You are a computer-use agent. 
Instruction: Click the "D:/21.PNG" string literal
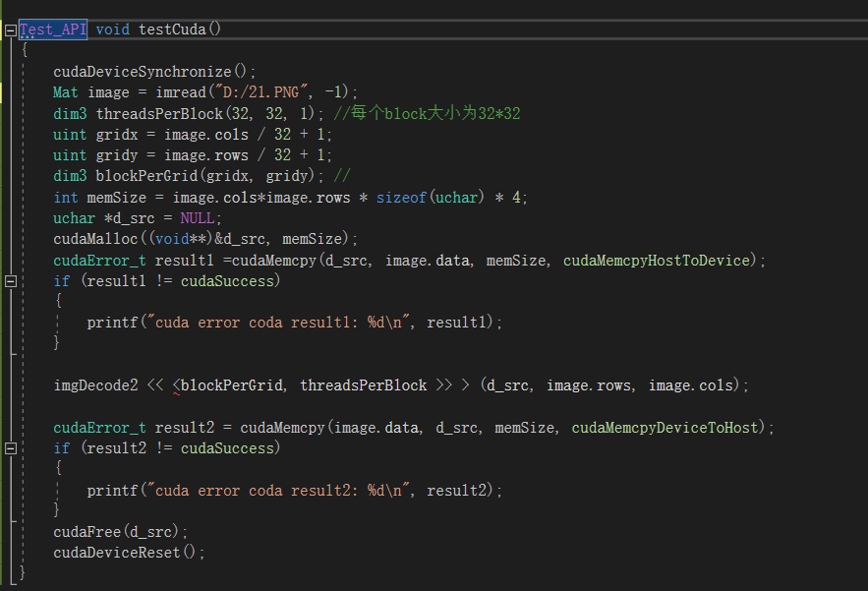pos(260,92)
